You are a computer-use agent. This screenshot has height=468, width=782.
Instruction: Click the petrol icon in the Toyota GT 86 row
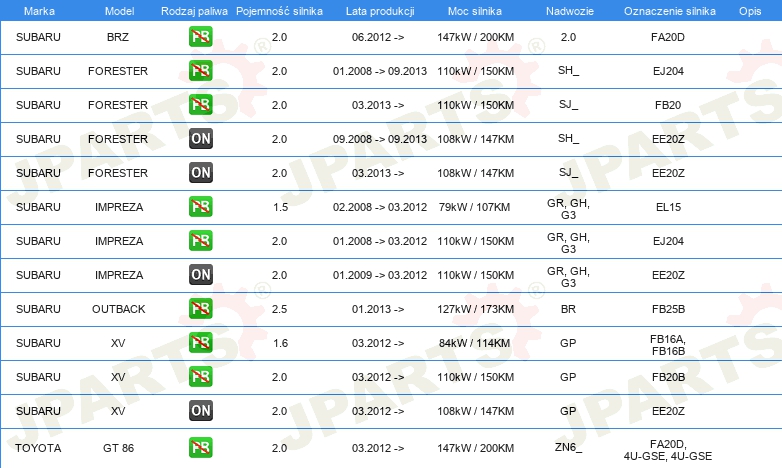200,448
